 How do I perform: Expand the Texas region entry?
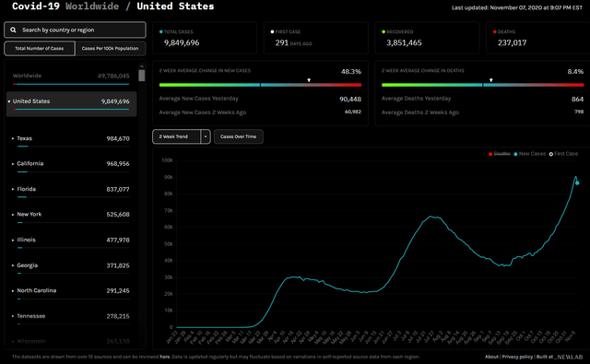click(13, 138)
